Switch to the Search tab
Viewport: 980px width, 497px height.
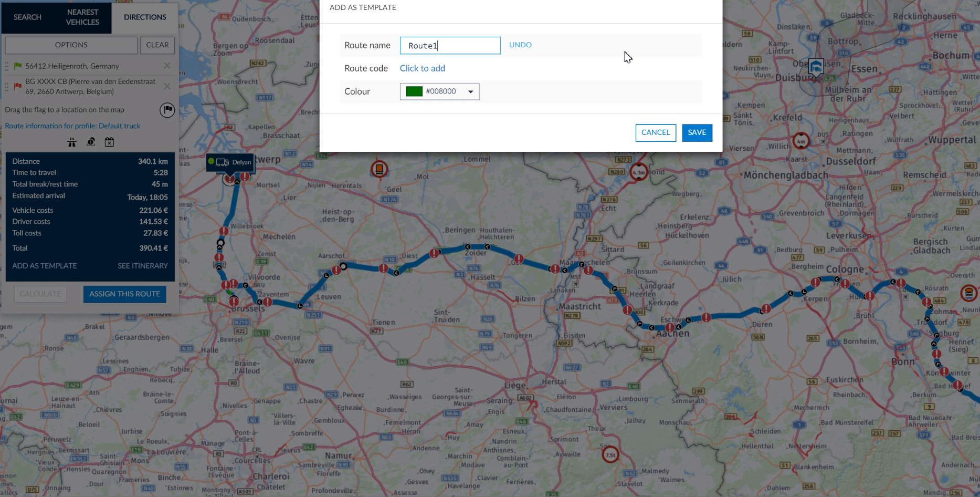click(x=27, y=17)
